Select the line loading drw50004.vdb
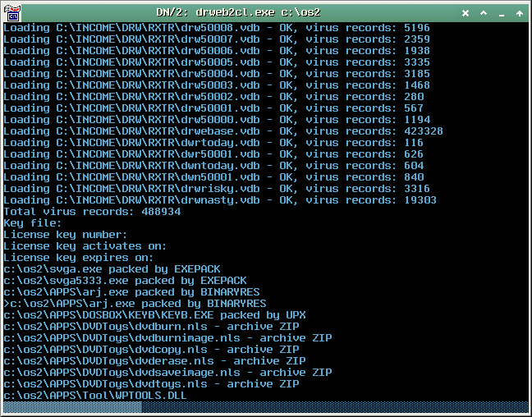Image resolution: width=532 pixels, height=417 pixels. (x=217, y=74)
